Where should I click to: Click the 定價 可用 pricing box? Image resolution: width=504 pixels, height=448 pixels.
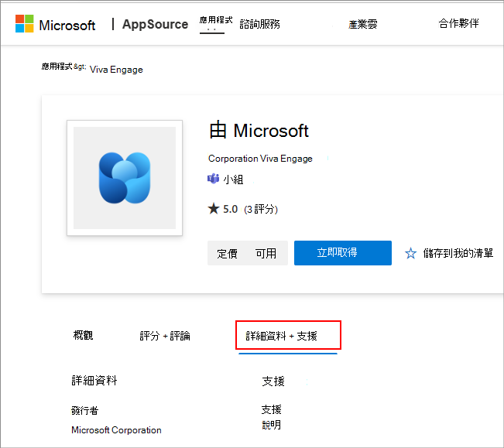[248, 253]
